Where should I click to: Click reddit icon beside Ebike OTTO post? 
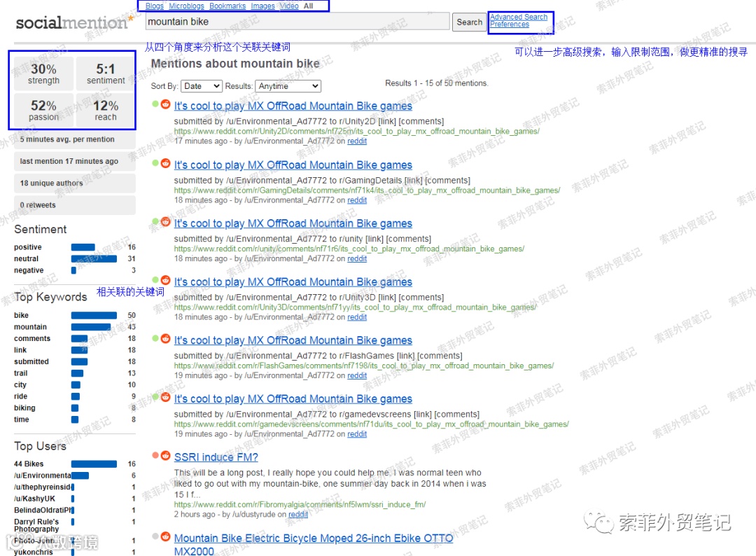pyautogui.click(x=165, y=536)
